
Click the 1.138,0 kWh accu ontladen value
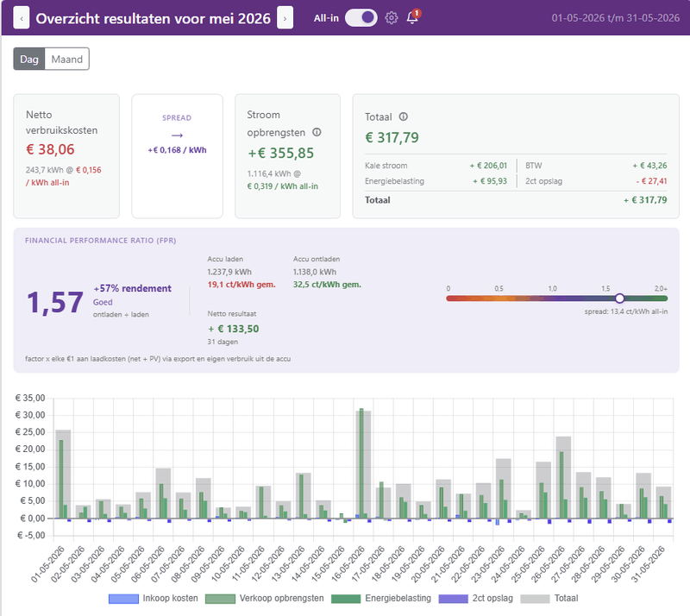315,272
